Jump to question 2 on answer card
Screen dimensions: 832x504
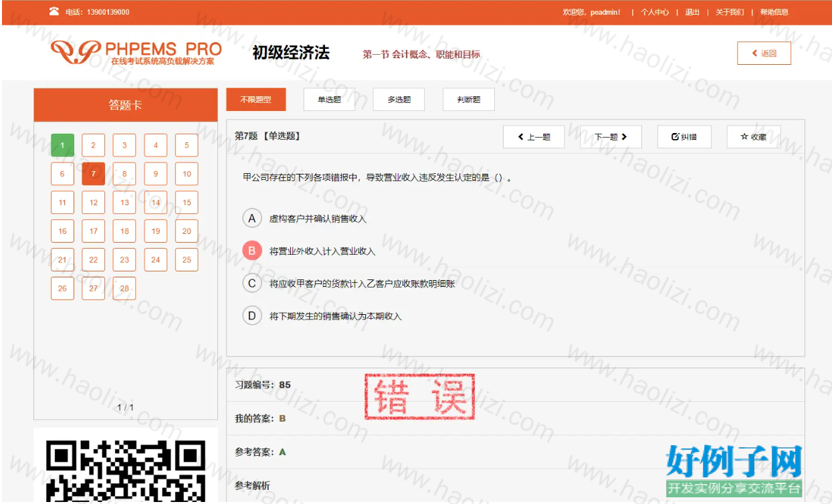(94, 145)
